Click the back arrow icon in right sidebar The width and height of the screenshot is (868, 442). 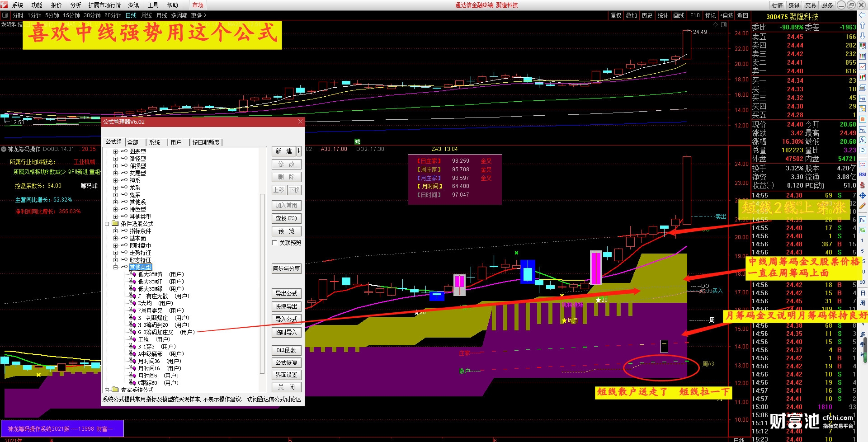[x=863, y=15]
